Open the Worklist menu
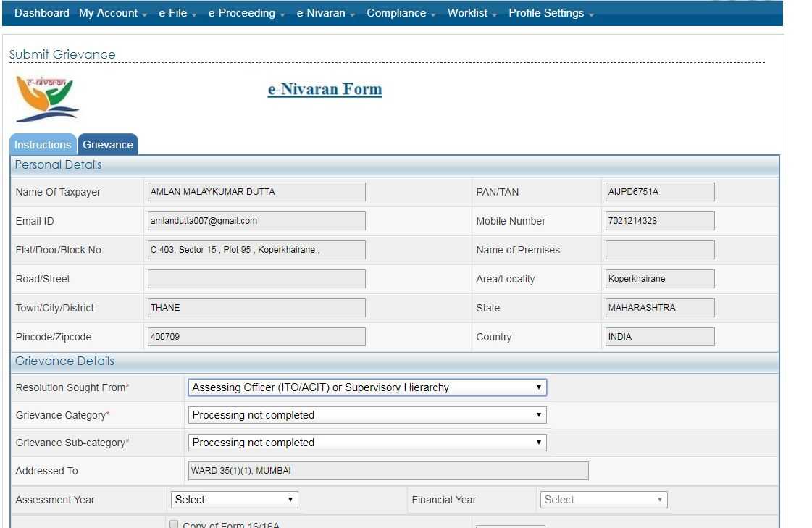This screenshot has height=528, width=812. coord(472,13)
